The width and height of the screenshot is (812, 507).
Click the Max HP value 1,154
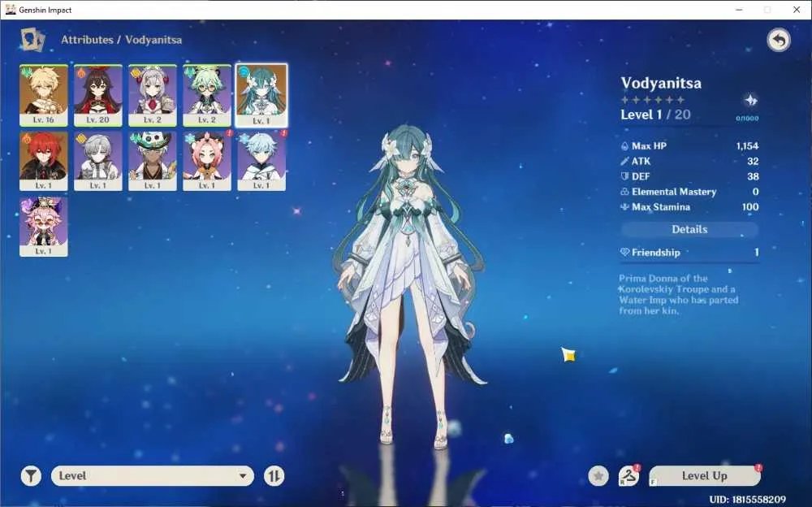coord(747,146)
